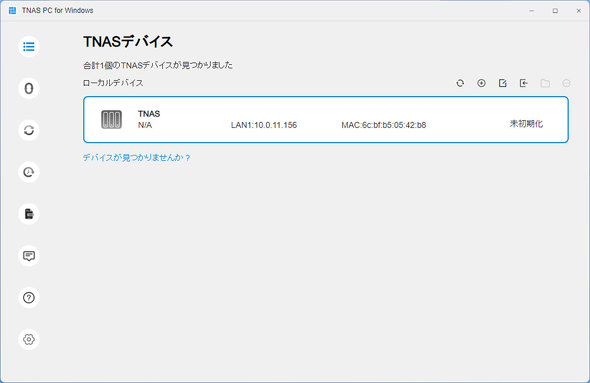Viewport: 590px width, 383px height.
Task: Open the clip-shaped mount icon in sidebar
Action: coord(29,88)
